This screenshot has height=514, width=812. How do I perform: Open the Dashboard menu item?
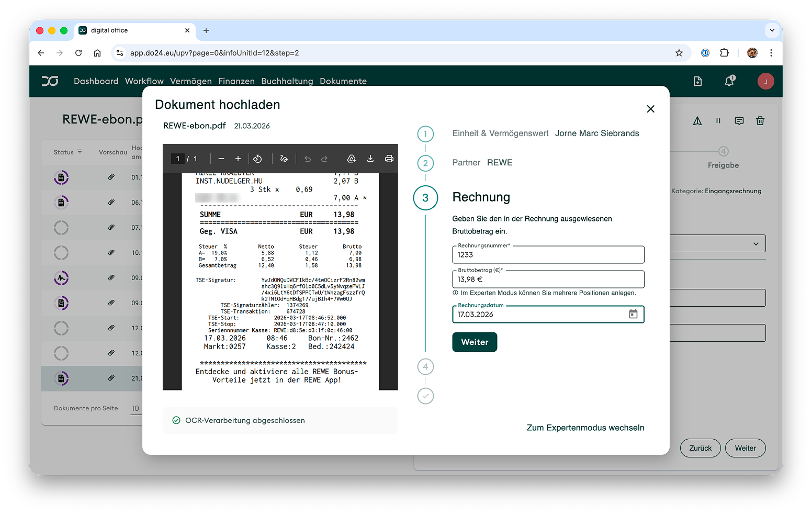96,81
